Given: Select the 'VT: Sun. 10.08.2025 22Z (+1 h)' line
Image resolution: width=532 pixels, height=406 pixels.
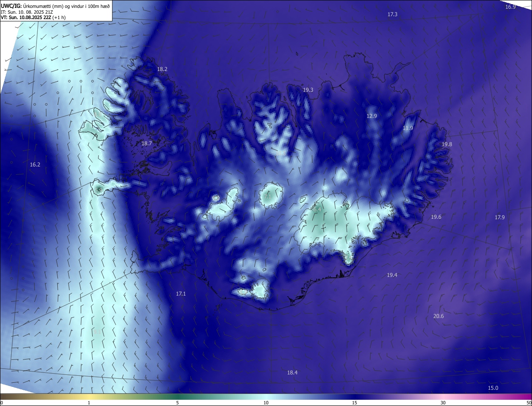Looking at the screenshot, I should [x=33, y=17].
